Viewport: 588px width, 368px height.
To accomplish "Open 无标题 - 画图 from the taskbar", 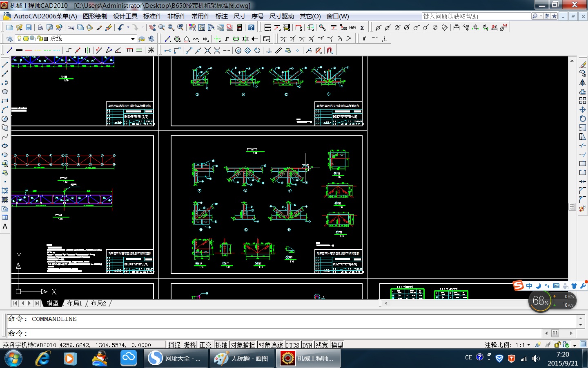I will [242, 359].
